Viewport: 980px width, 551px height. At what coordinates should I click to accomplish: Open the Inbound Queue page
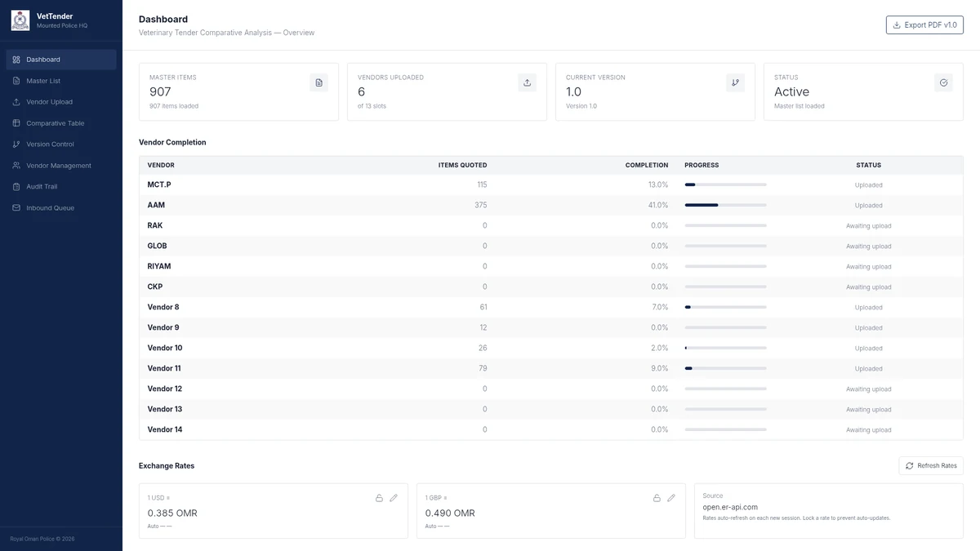point(61,208)
